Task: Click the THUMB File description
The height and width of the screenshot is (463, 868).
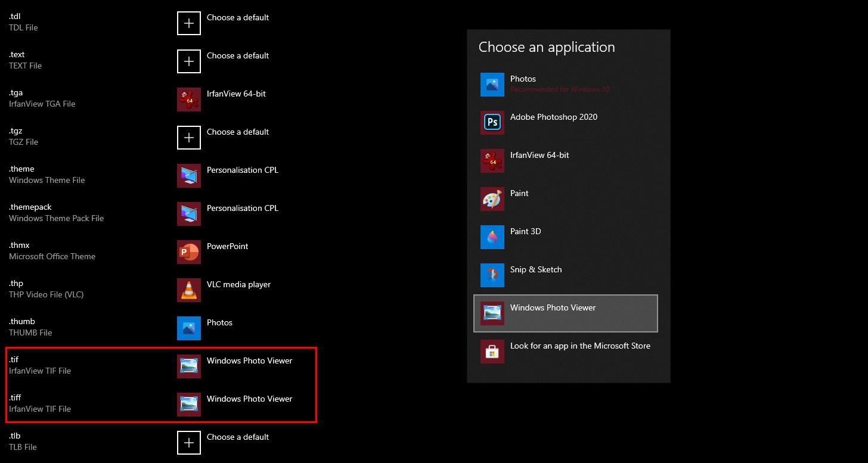Action: [x=30, y=333]
